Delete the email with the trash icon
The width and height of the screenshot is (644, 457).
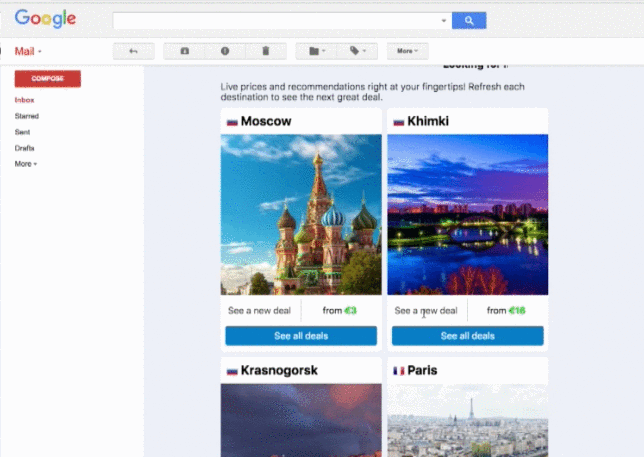point(266,51)
